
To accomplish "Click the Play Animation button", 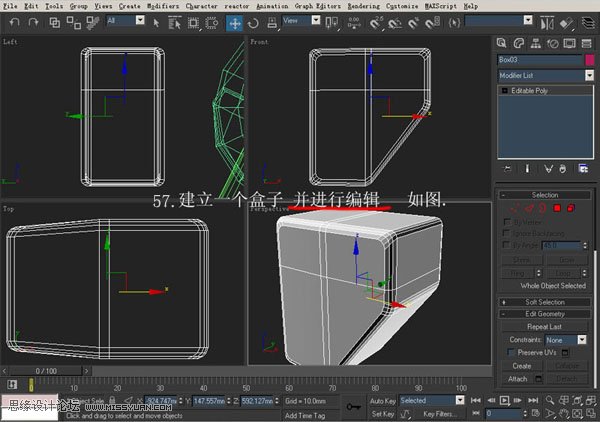I will [504, 400].
